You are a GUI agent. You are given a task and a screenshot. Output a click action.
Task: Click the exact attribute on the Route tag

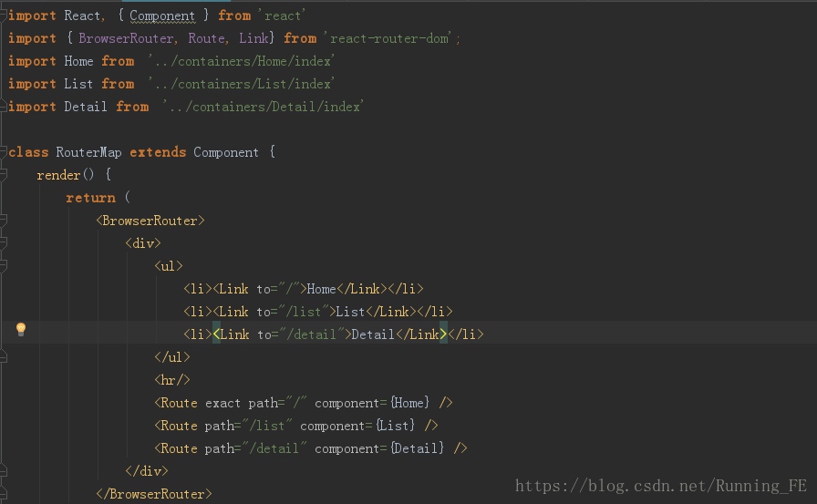[x=222, y=403]
